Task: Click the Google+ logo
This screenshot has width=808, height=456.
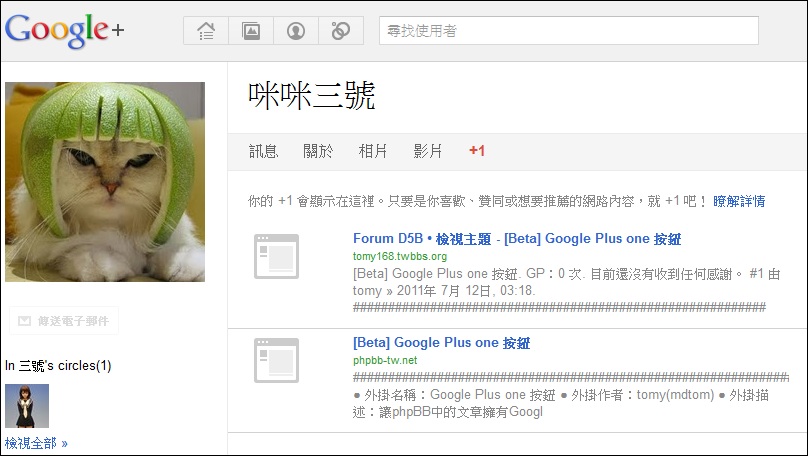Action: [64, 30]
